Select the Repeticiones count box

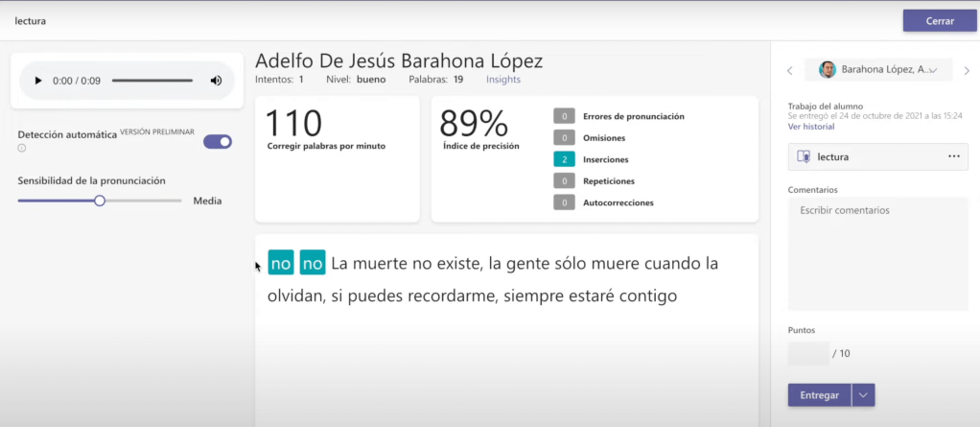pyautogui.click(x=565, y=180)
